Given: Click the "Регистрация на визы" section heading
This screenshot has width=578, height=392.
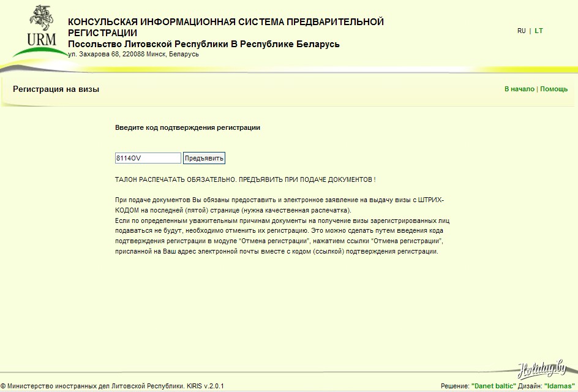Looking at the screenshot, I should (56, 89).
